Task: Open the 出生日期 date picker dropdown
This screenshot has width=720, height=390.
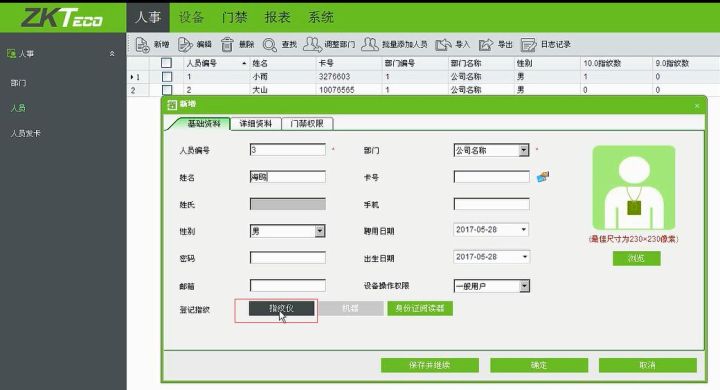Action: pyautogui.click(x=524, y=257)
